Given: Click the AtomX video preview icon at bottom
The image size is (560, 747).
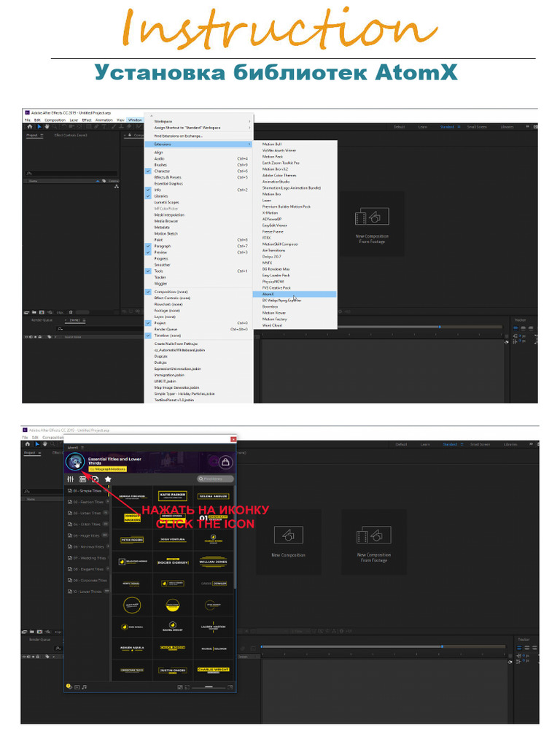Looking at the screenshot, I should pos(77,687).
